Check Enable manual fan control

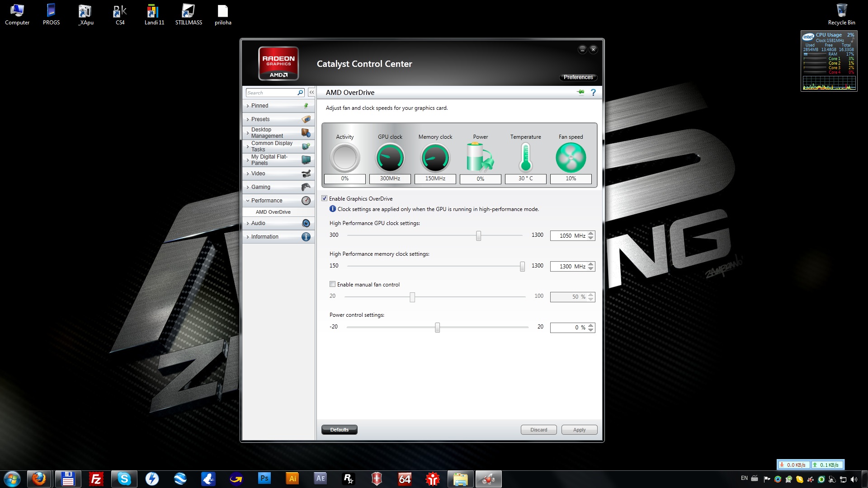point(332,284)
